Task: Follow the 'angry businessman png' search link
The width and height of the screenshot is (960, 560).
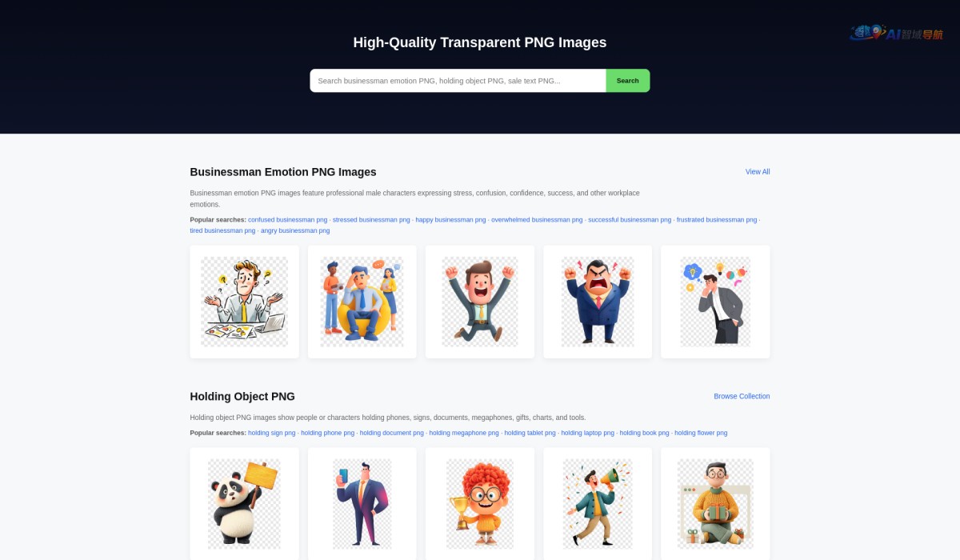Action: click(x=295, y=231)
